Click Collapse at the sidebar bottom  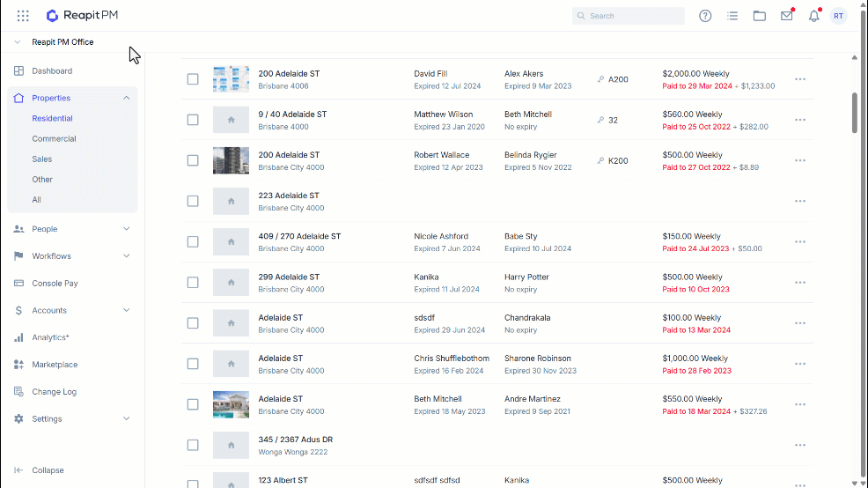click(48, 470)
